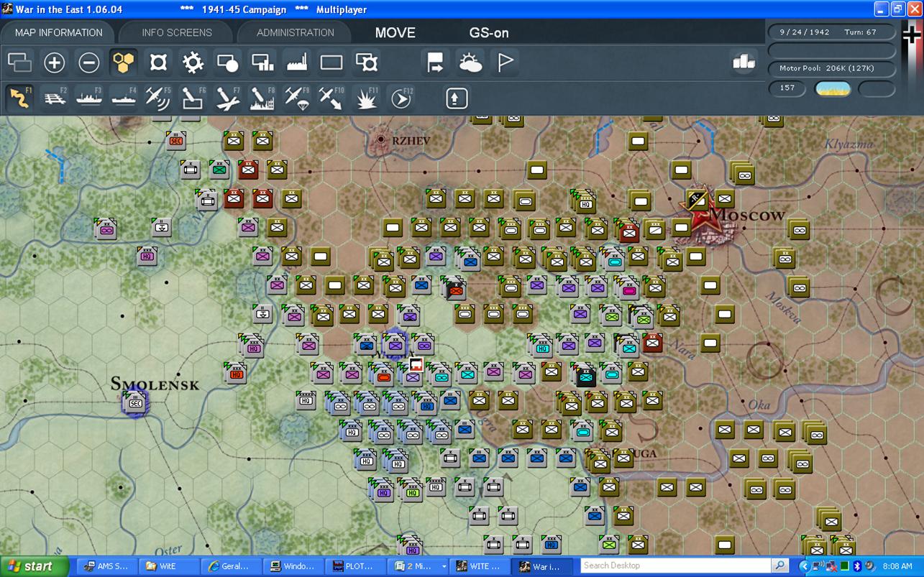Image resolution: width=924 pixels, height=577 pixels.
Task: Select F7 bomb airfield mode icon
Action: (227, 98)
